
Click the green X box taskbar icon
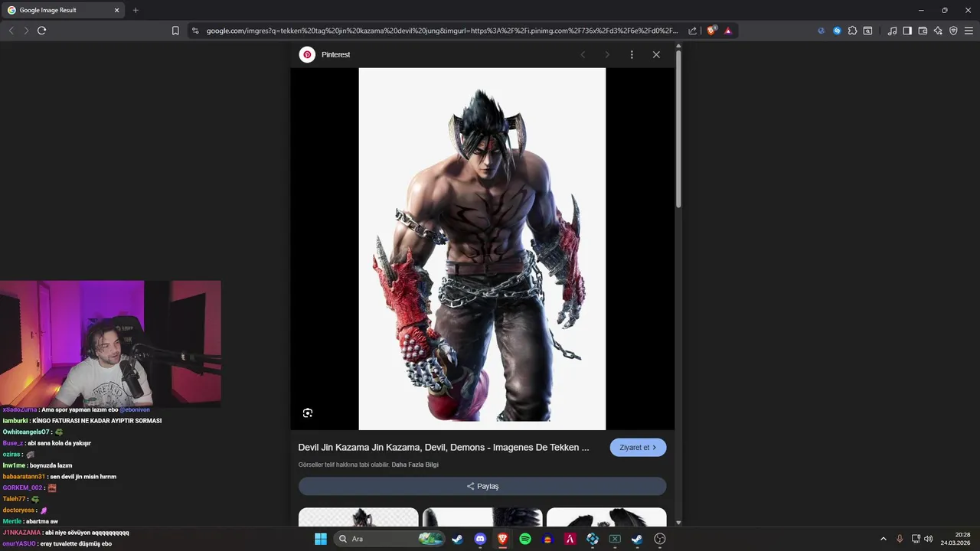coord(615,539)
